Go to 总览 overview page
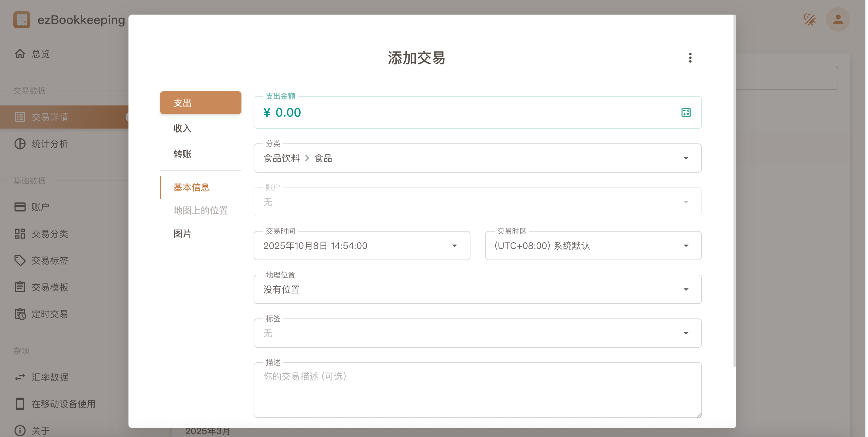868x437 pixels. click(x=40, y=54)
